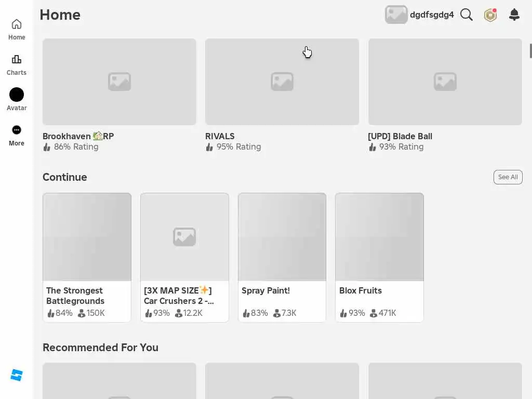Open the Avatar sidebar icon
The width and height of the screenshot is (532, 399).
16,95
